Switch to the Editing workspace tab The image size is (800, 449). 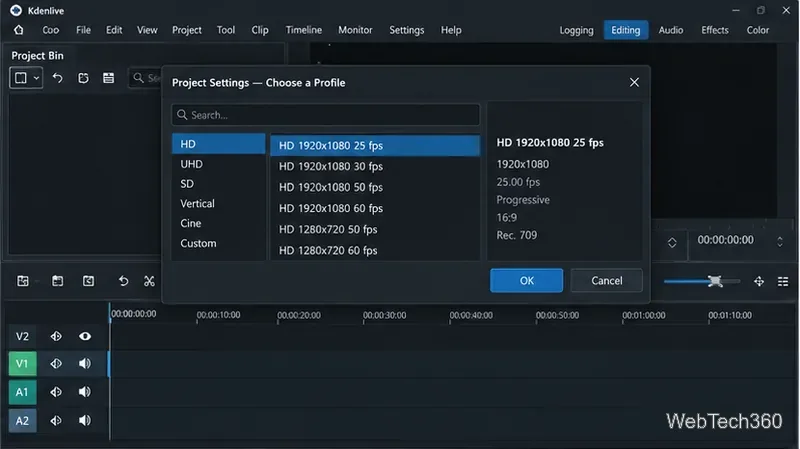[626, 30]
